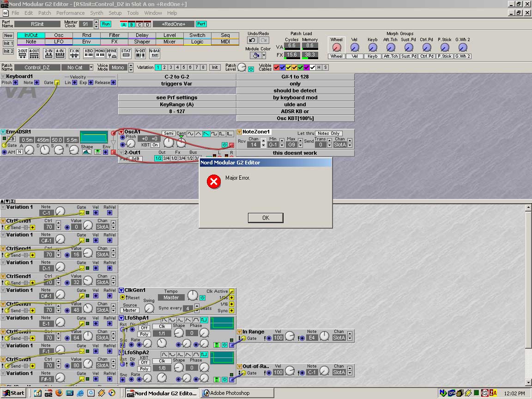Switch to the MIDI module tab
Viewport: 532px width, 399px height.
coord(225,42)
